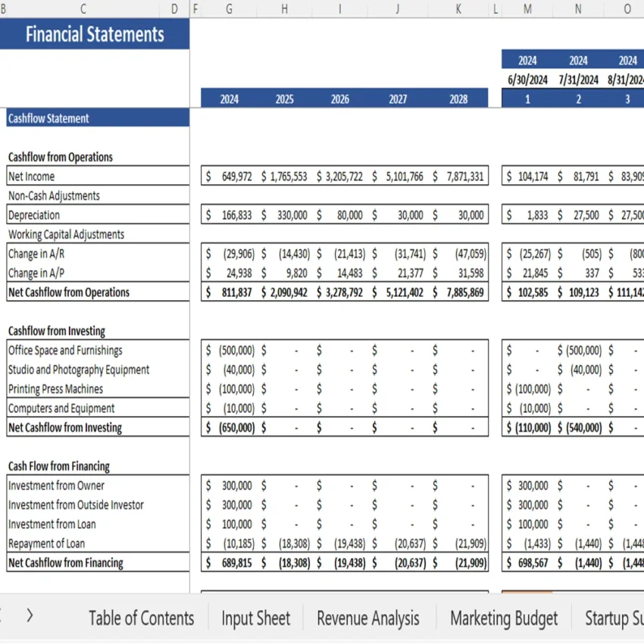This screenshot has height=644, width=644.
Task: Open the Input Sheet tab
Action: pyautogui.click(x=256, y=618)
